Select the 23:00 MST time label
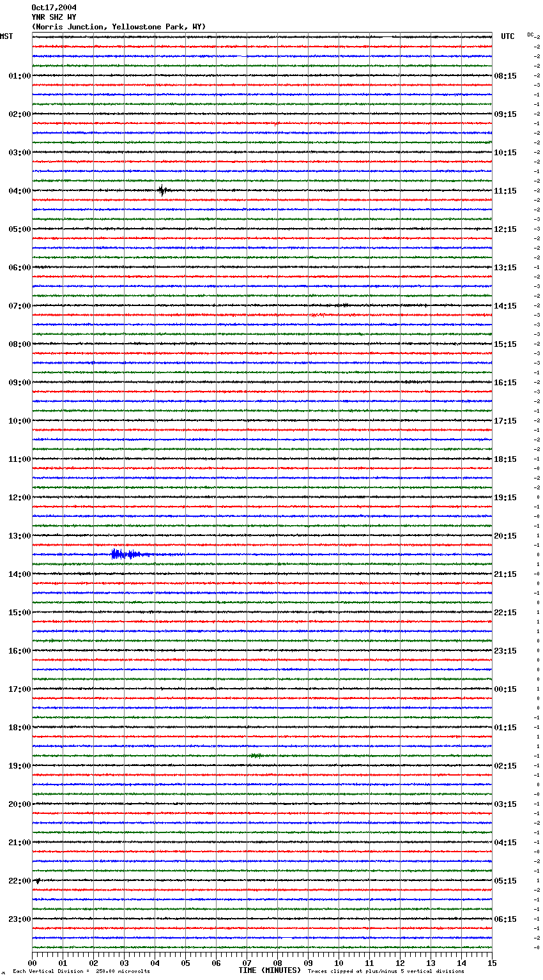This screenshot has height=980, width=543. (x=20, y=919)
